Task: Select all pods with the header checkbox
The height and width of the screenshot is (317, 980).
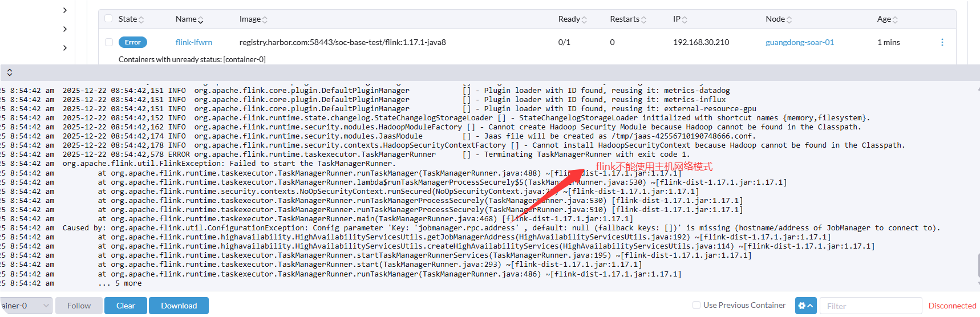Action: [x=109, y=18]
